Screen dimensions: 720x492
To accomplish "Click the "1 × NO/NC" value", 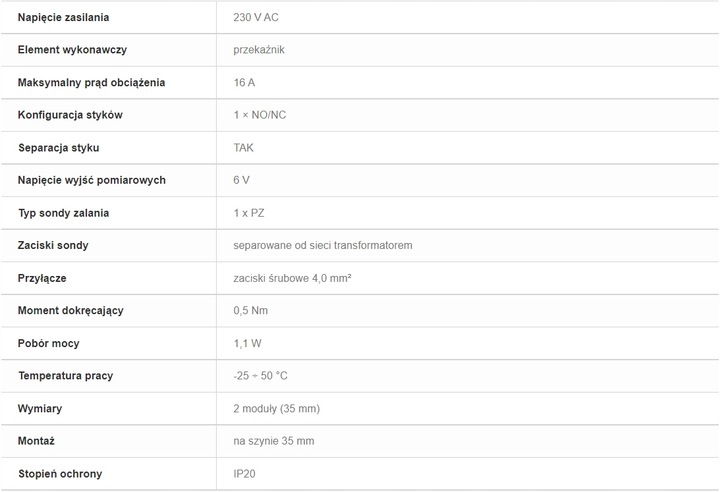I will click(x=259, y=115).
